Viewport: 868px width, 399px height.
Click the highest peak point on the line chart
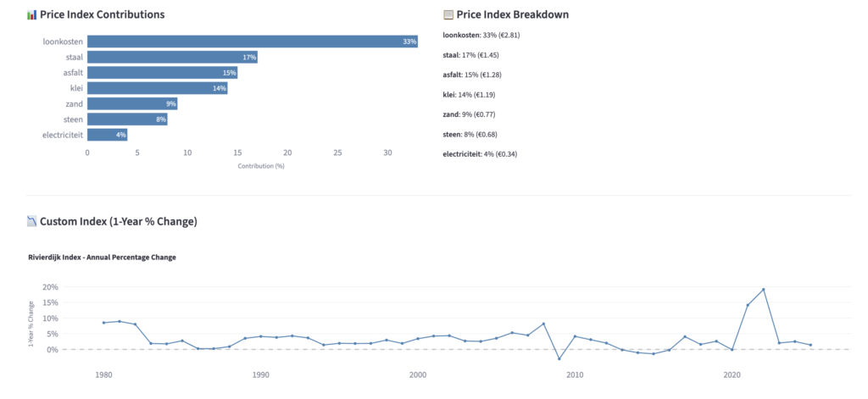click(x=764, y=290)
